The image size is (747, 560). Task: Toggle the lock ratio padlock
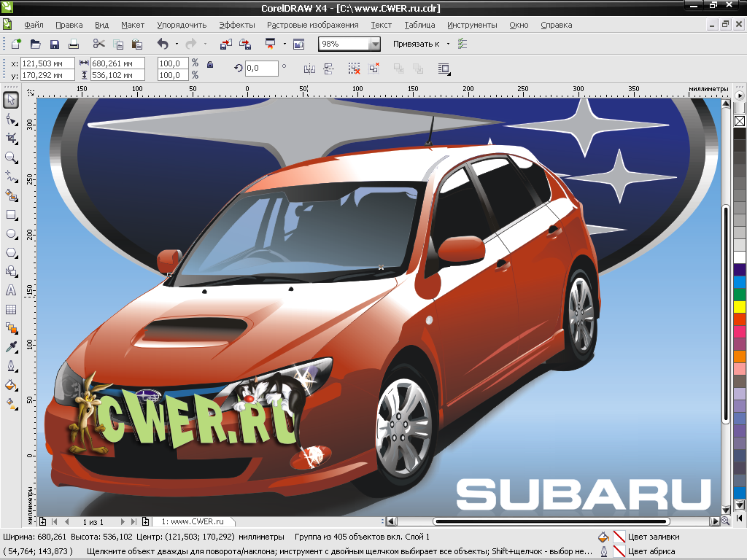210,65
